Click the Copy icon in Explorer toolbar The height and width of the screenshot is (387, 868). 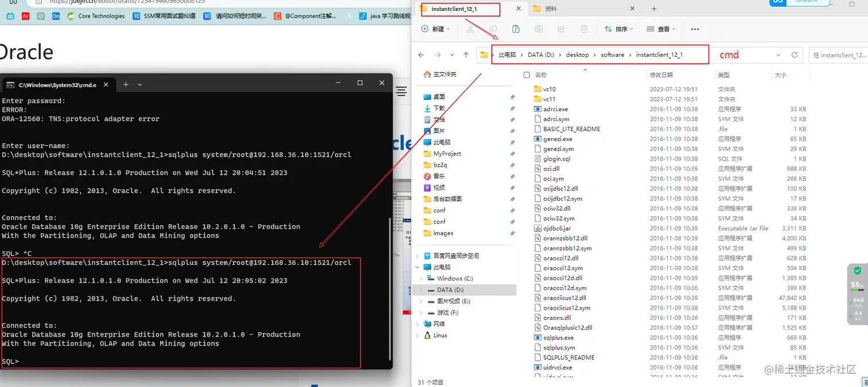click(x=493, y=29)
